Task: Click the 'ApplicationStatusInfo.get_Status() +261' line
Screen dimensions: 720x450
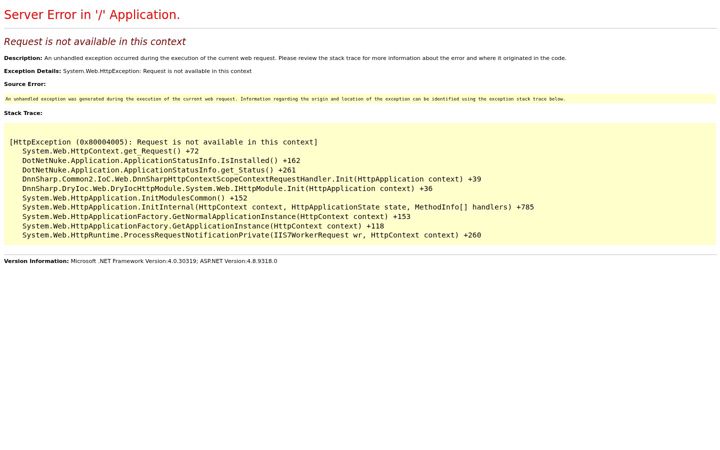Action: (x=159, y=170)
